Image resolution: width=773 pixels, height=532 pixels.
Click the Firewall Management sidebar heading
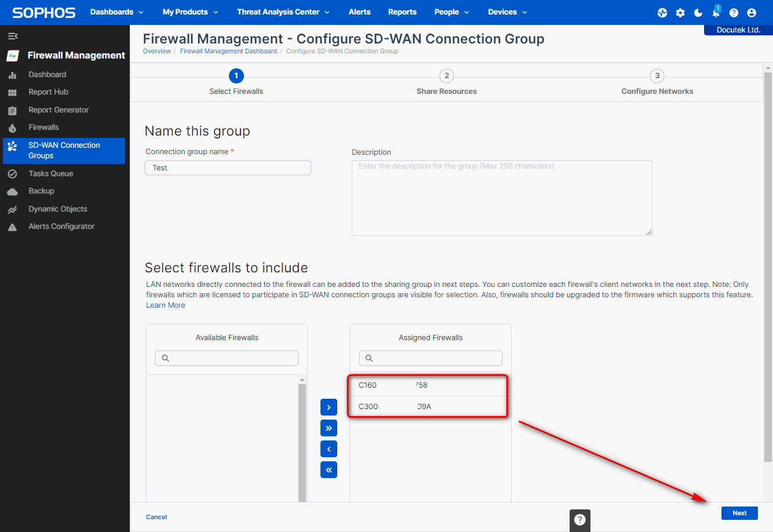coord(76,56)
